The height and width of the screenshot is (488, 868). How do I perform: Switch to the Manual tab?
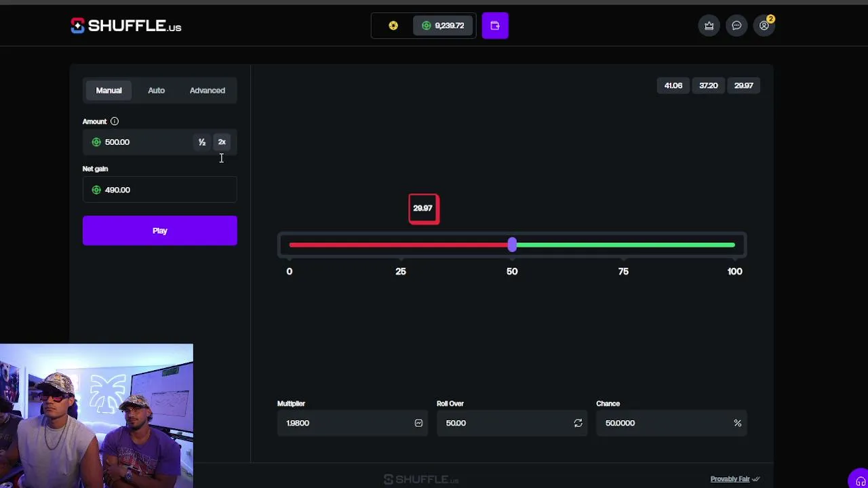108,90
